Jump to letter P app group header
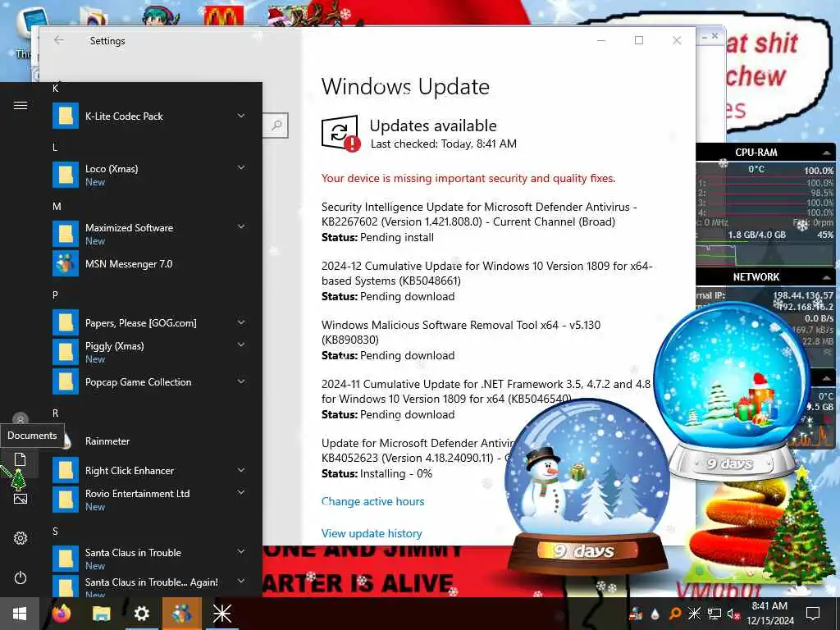Image resolution: width=840 pixels, height=630 pixels. pyautogui.click(x=55, y=295)
